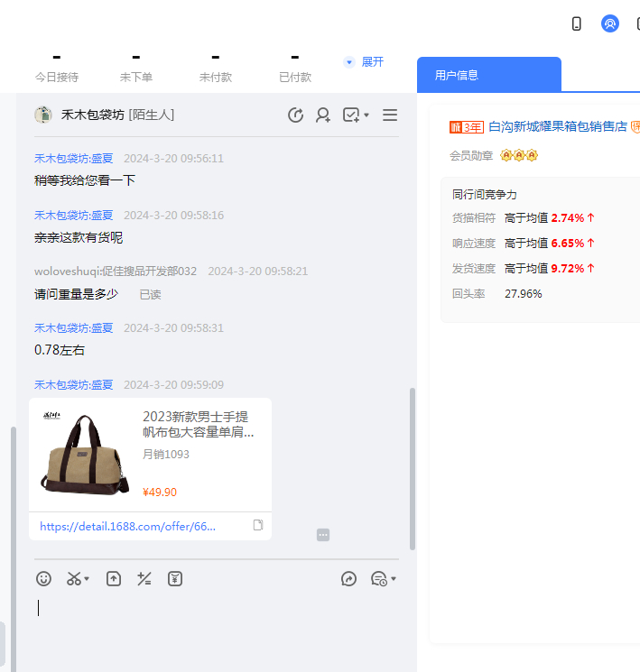Image resolution: width=640 pixels, height=672 pixels.
Task: Click the add contact icon in chat header
Action: click(323, 115)
